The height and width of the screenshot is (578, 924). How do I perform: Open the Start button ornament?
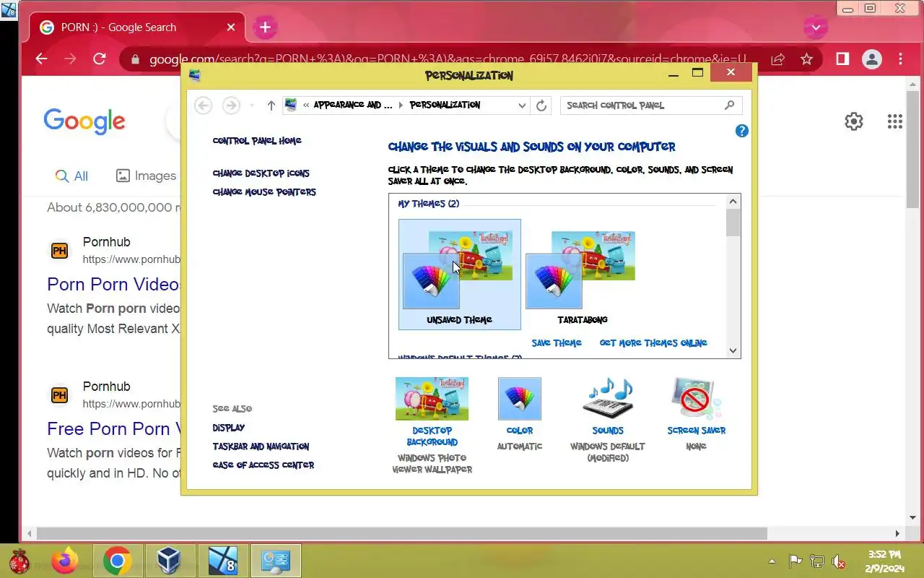pyautogui.click(x=19, y=561)
